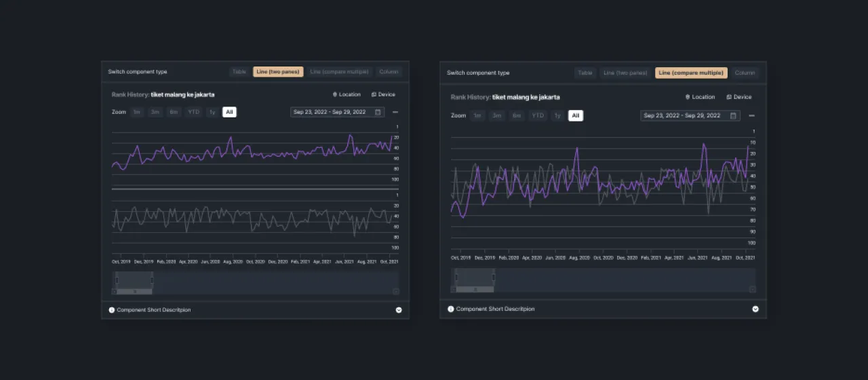This screenshot has height=380, width=868.
Task: Select 1y zoom in the two-panes panel
Action: (x=212, y=112)
